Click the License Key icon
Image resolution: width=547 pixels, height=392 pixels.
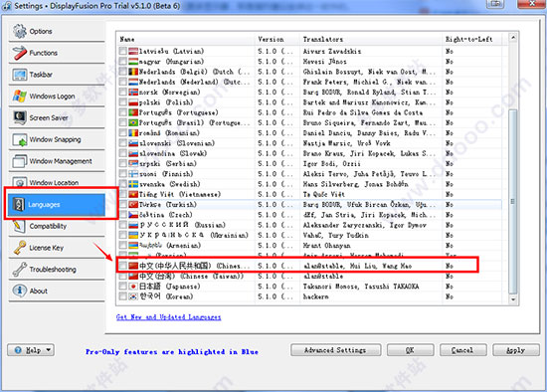(x=20, y=248)
